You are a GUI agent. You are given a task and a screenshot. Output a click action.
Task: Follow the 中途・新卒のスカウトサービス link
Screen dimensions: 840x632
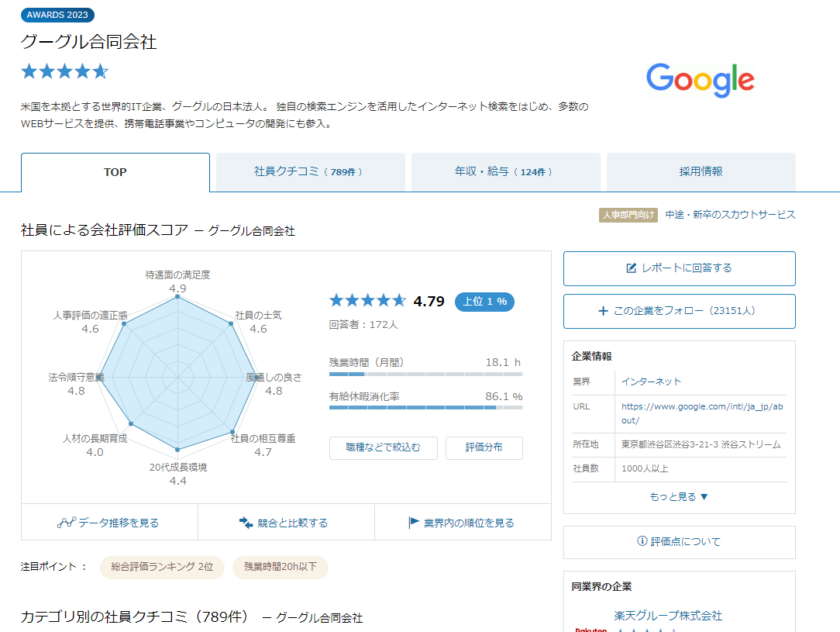[728, 215]
